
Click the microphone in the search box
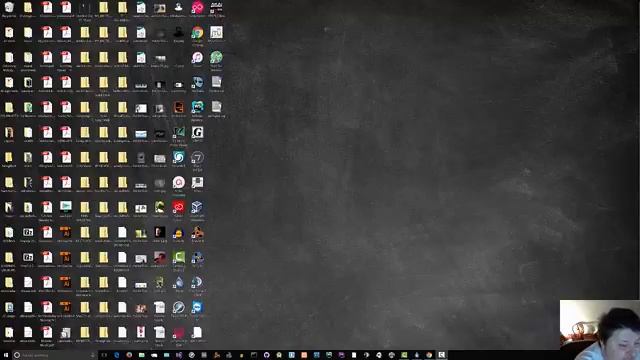pos(93,355)
